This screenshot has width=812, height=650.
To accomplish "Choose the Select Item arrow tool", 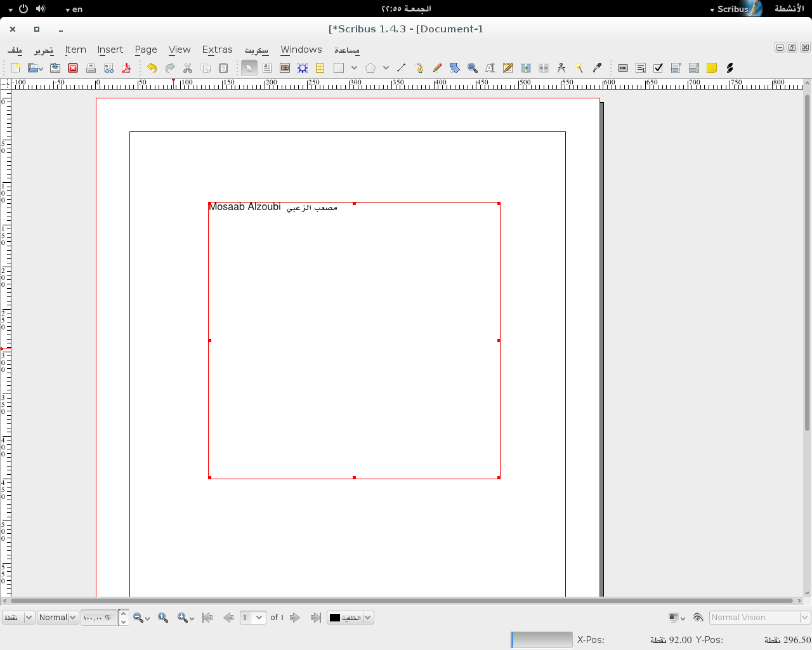I will [249, 68].
